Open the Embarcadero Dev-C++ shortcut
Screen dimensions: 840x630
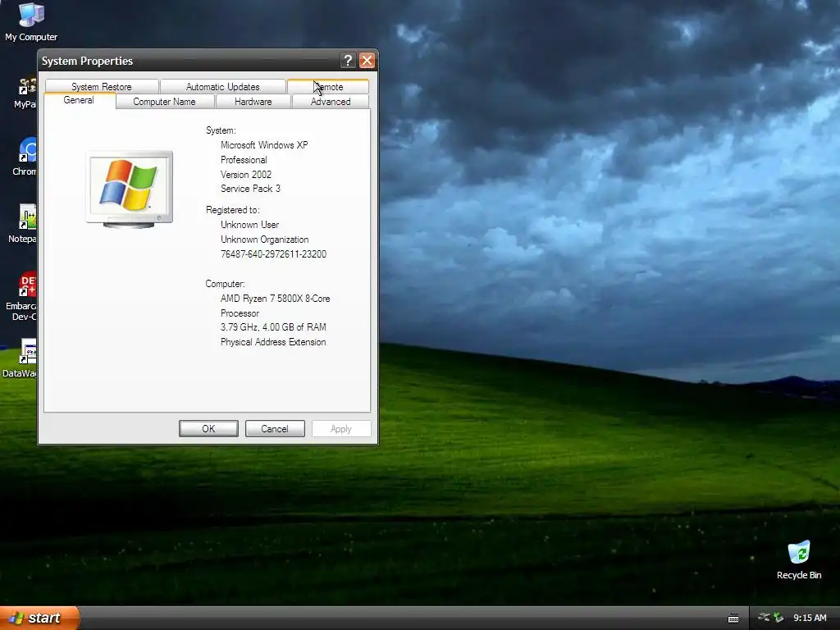[x=22, y=296]
